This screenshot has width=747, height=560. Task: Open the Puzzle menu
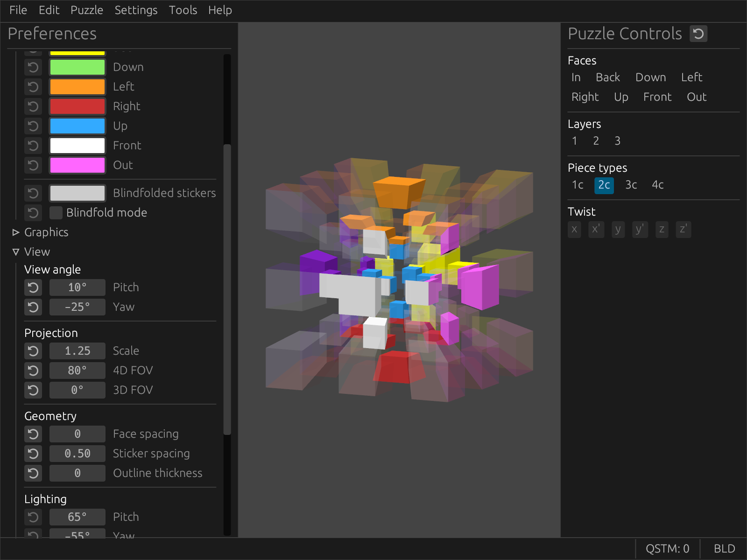86,10
